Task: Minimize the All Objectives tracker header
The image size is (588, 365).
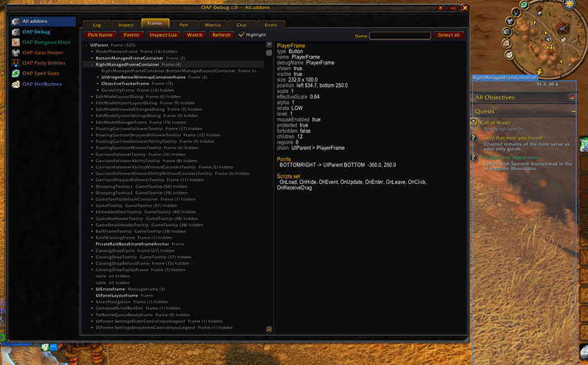Action: [572, 97]
